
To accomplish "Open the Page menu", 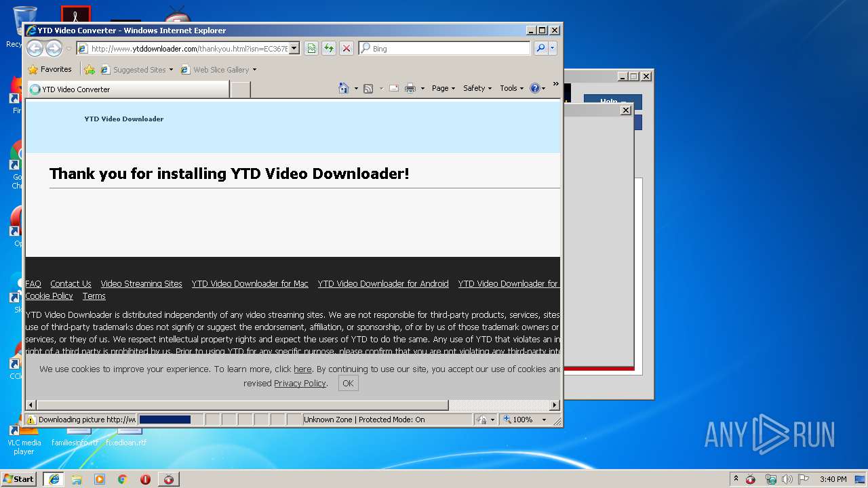I will tap(443, 88).
